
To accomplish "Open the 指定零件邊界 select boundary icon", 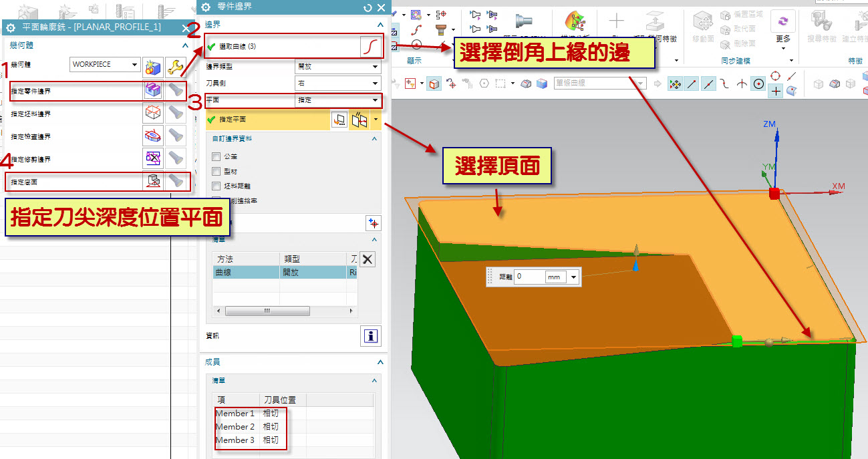I will pyautogui.click(x=153, y=91).
